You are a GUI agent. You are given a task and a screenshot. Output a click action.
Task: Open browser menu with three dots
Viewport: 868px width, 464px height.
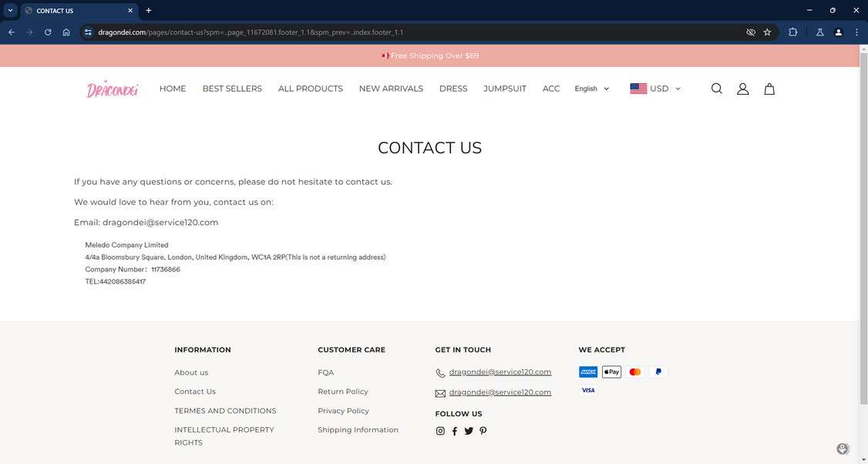[856, 32]
